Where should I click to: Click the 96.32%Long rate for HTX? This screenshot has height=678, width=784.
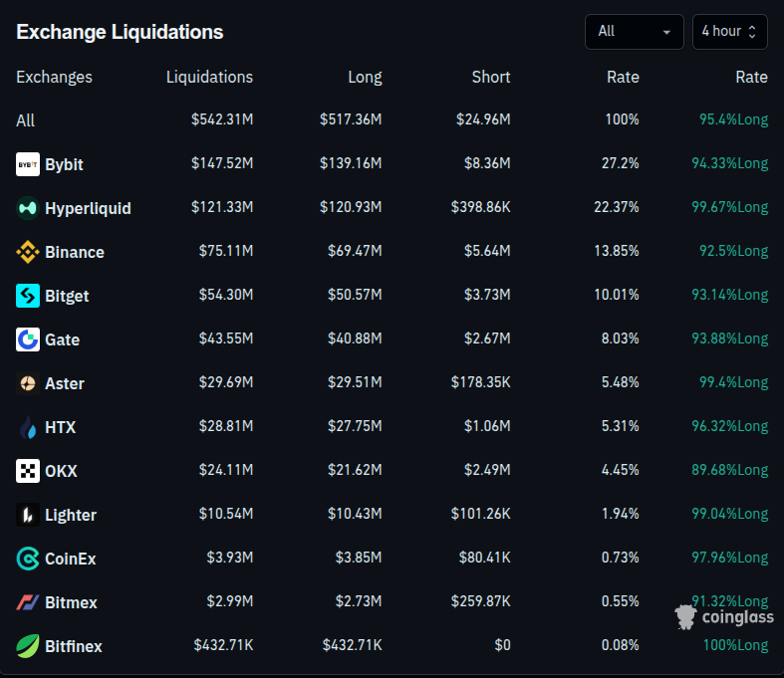point(729,426)
